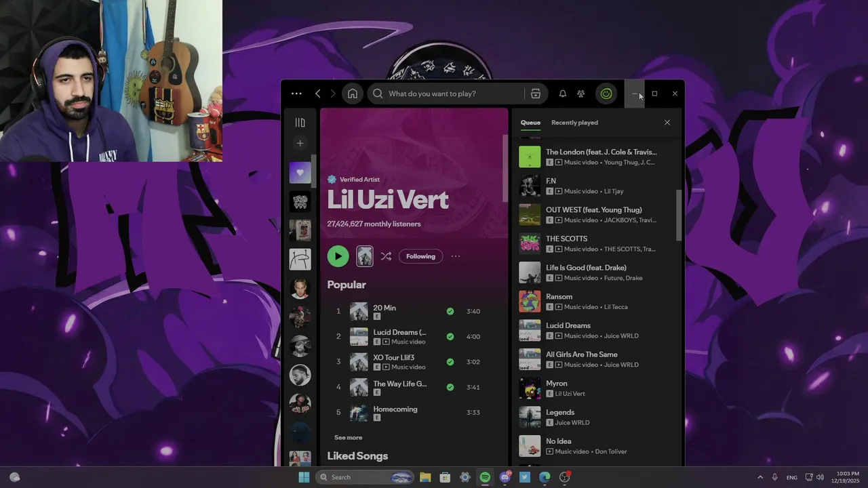Click the queue panel scrollbar
The image size is (868, 488).
(679, 216)
